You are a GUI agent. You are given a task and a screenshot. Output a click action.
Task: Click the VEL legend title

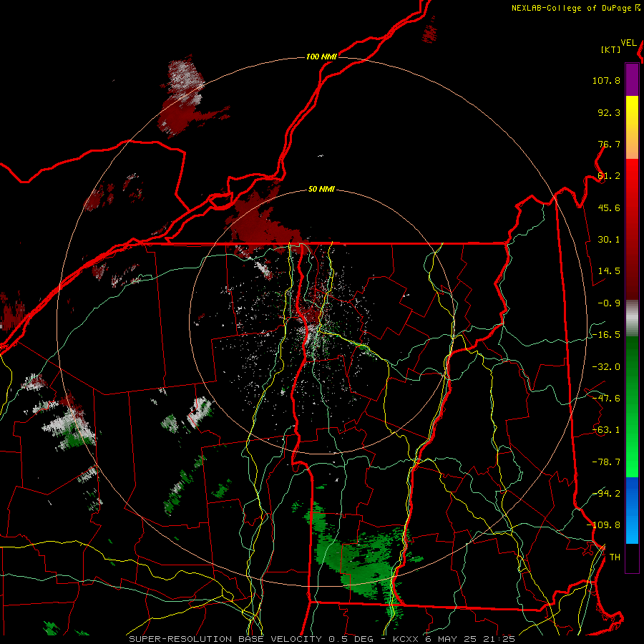point(628,43)
